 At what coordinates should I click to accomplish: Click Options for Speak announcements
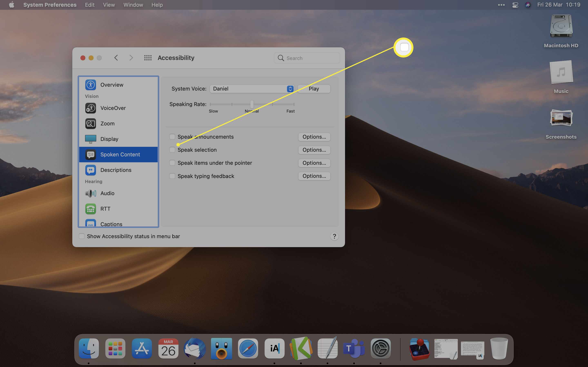coord(314,137)
